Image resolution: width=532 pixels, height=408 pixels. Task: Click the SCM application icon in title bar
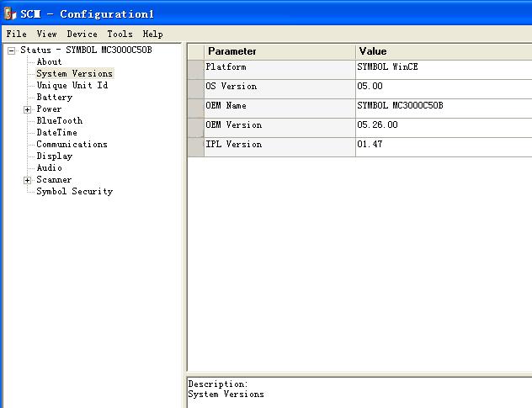[x=10, y=14]
